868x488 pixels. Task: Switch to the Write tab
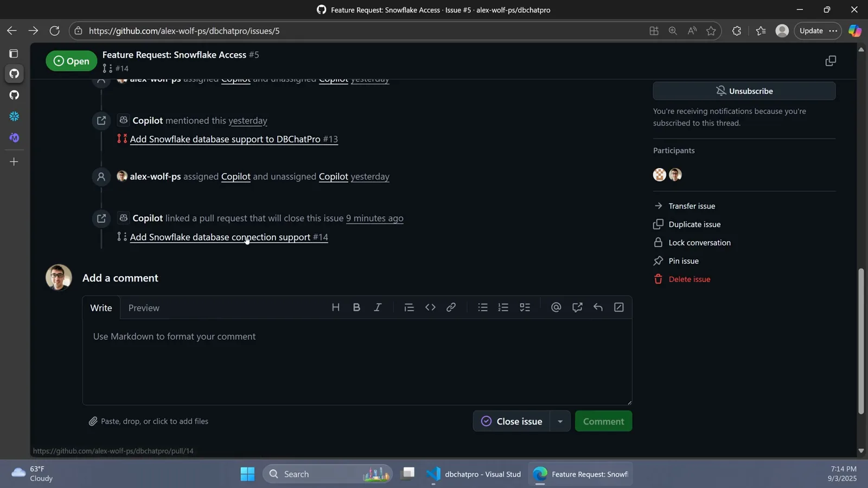point(101,307)
